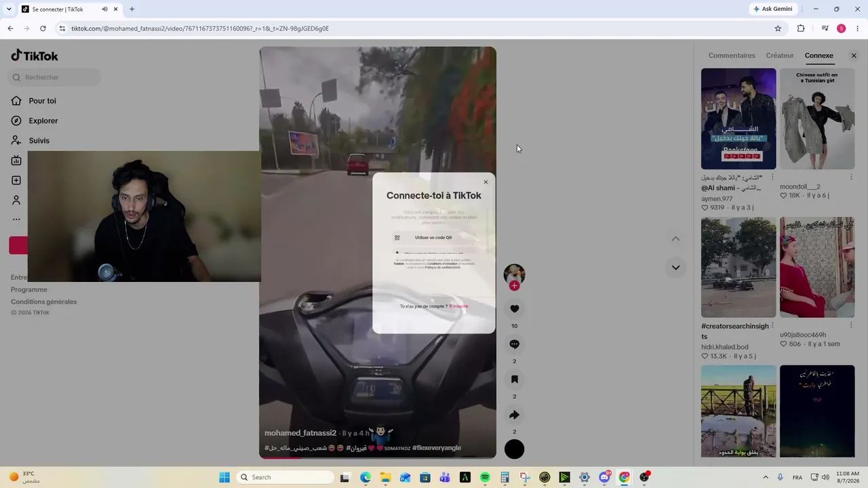Open Conditions générales footer link
The width and height of the screenshot is (868, 488).
tap(44, 302)
